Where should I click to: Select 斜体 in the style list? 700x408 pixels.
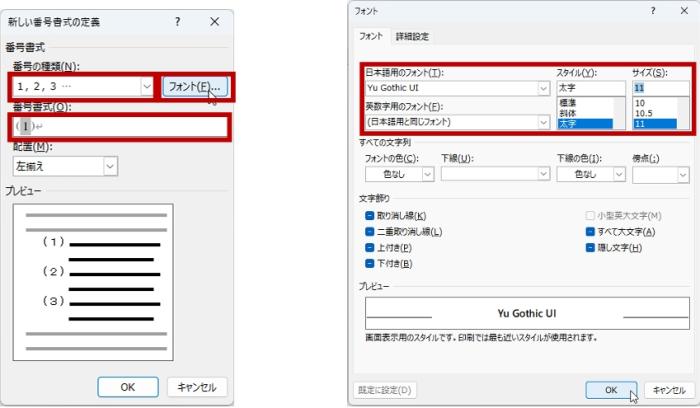[567, 113]
